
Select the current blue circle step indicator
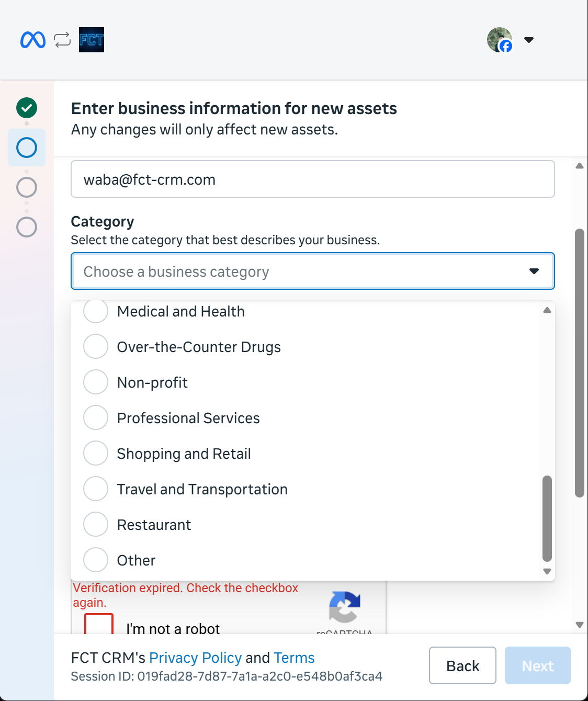tap(27, 148)
